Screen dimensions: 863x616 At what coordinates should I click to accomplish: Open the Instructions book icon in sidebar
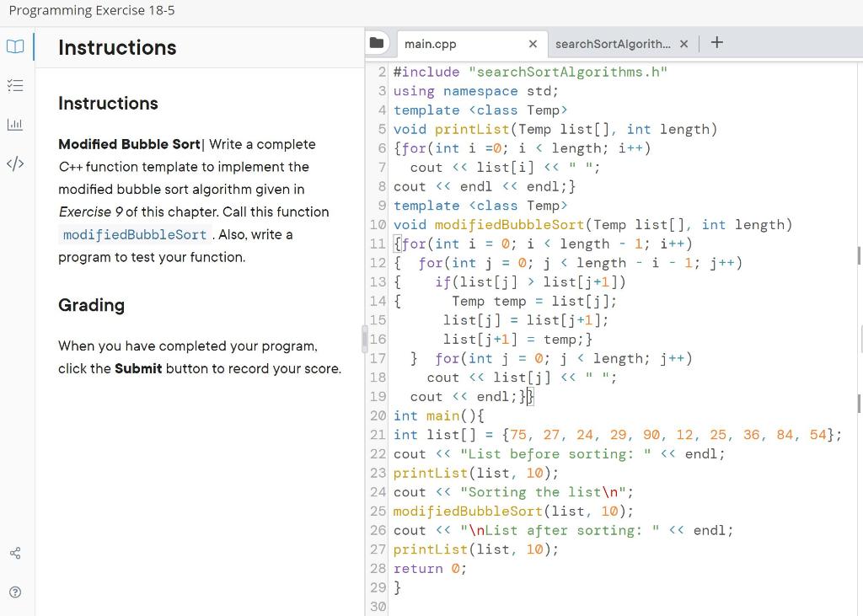click(15, 46)
